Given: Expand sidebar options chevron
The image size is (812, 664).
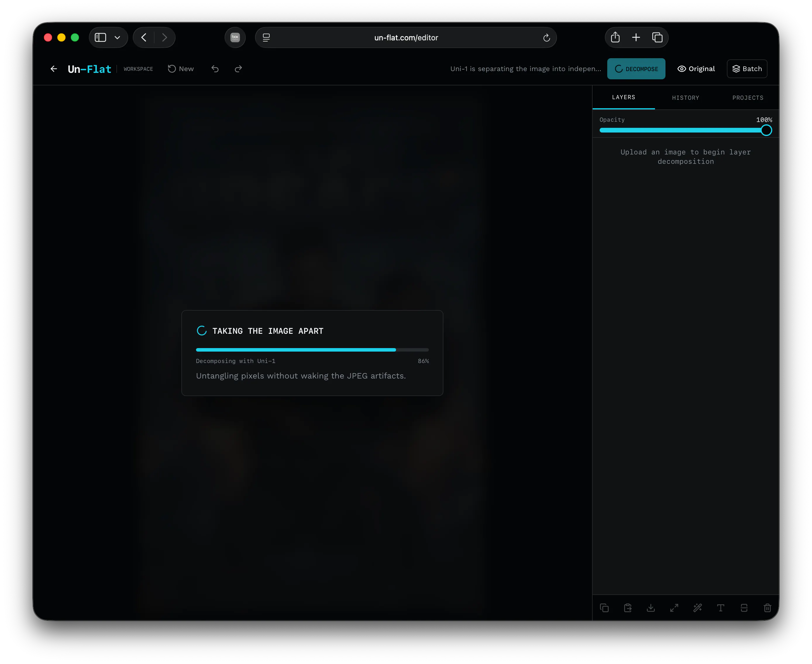Looking at the screenshot, I should (x=117, y=37).
